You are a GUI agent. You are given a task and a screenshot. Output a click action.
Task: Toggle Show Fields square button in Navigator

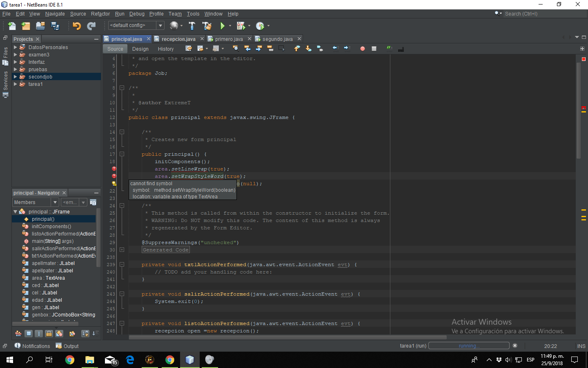pyautogui.click(x=29, y=334)
